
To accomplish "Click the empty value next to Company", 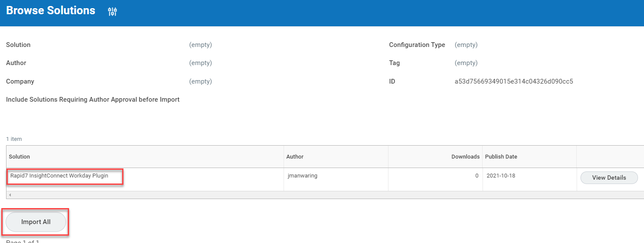I will click(x=200, y=81).
